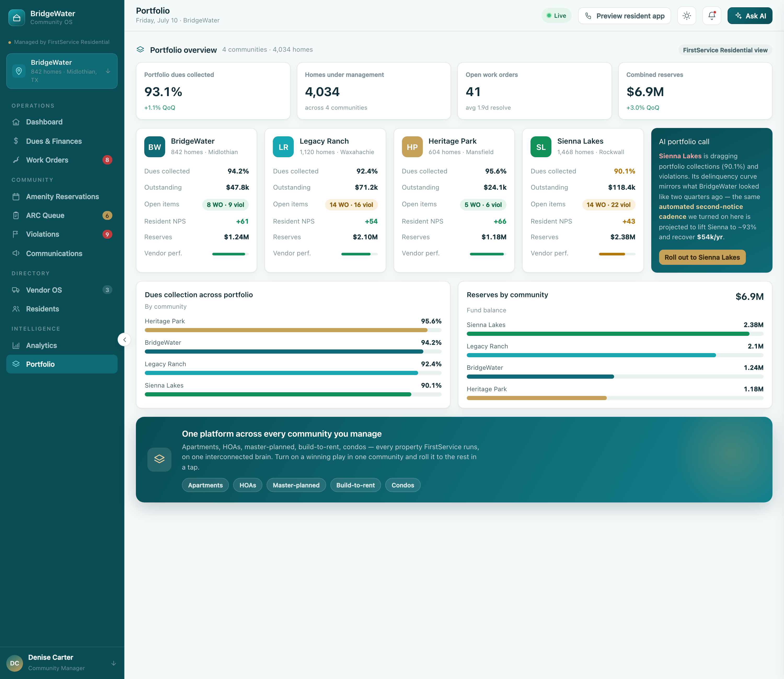Toggle light/dark theme sun button
This screenshot has height=679, width=784.
pos(687,16)
